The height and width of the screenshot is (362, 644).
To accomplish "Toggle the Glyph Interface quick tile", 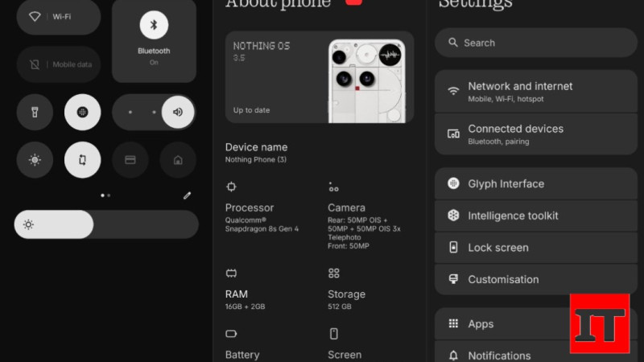I will coord(83,112).
